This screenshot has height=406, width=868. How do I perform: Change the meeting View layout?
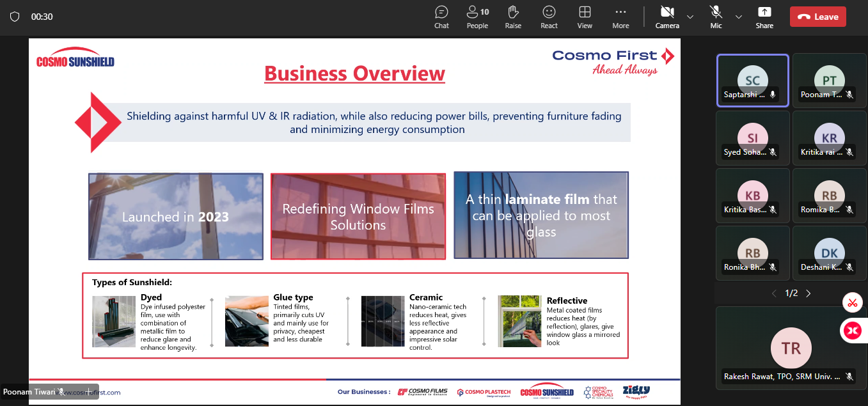coord(585,17)
